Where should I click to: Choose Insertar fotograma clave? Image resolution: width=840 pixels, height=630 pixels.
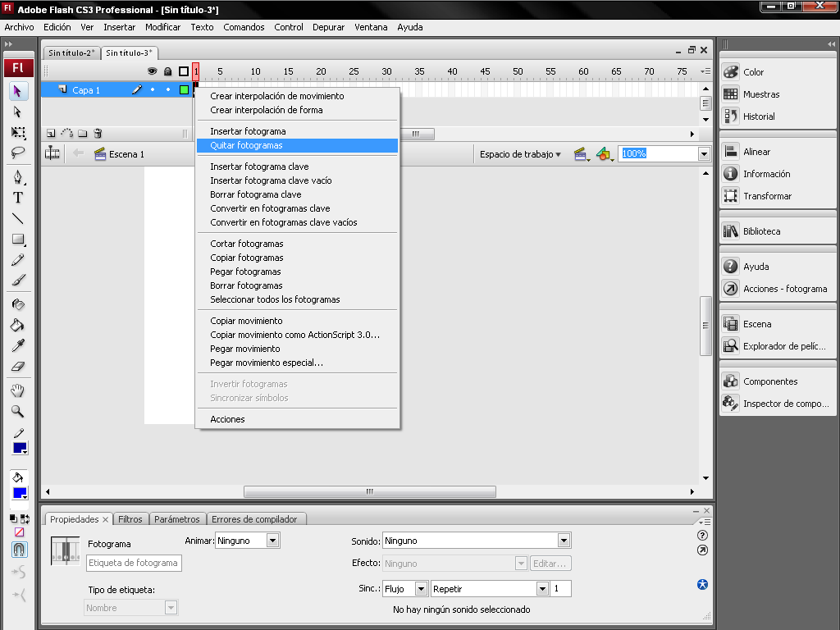297,167
